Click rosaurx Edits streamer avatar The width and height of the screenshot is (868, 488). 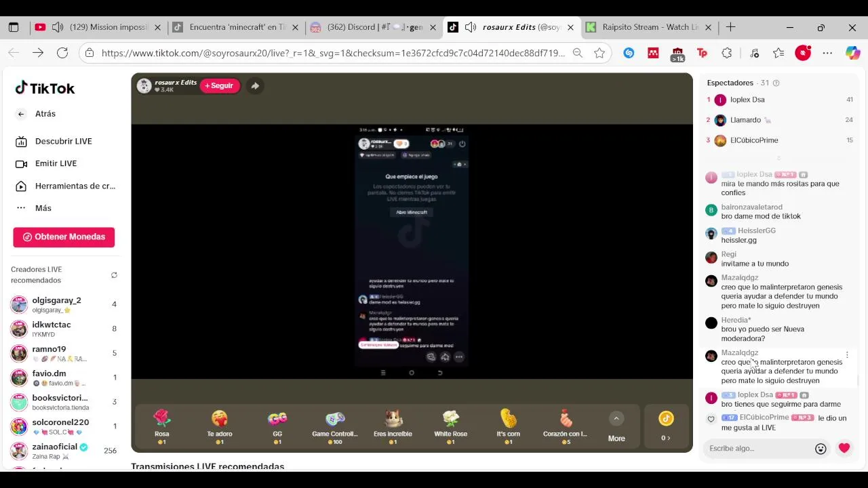[x=144, y=85]
